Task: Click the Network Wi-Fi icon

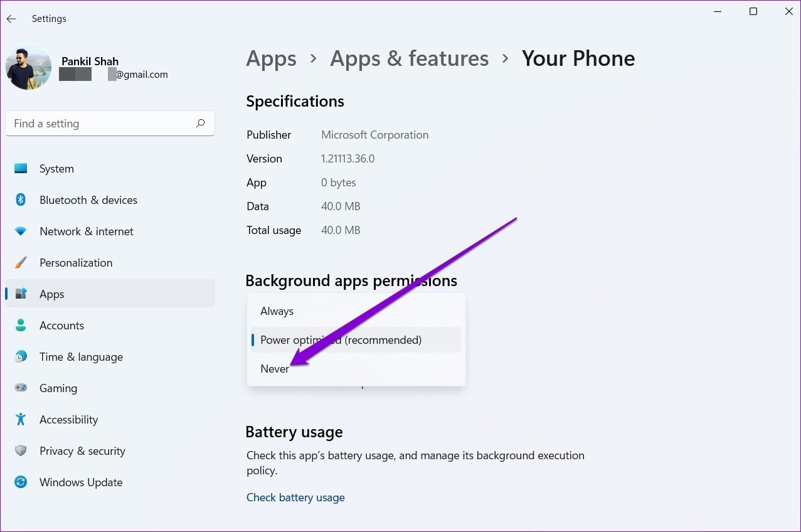Action: (x=21, y=231)
